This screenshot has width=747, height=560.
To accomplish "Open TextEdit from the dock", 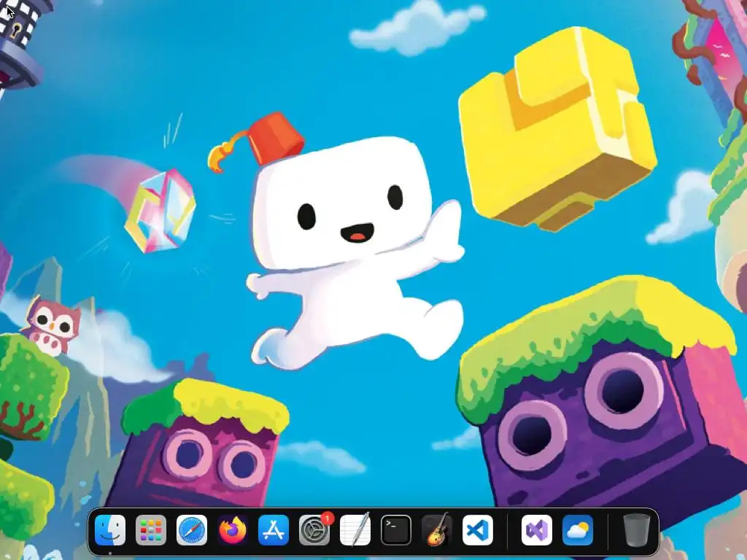I will pos(355,529).
